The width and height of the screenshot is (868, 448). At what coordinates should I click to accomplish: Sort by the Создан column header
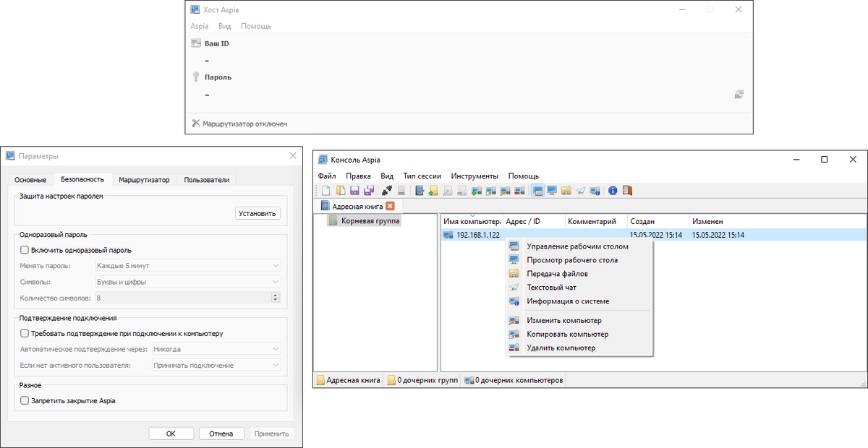click(x=658, y=221)
